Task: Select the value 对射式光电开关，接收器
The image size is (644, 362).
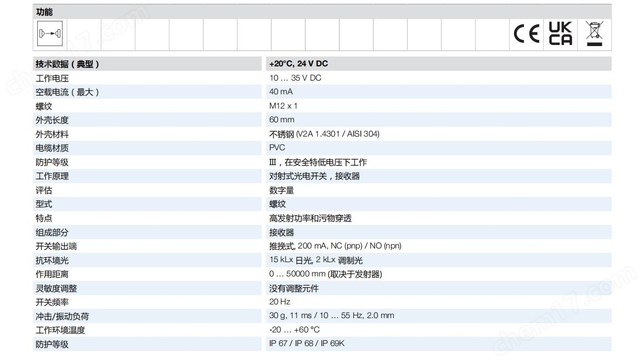Action: tap(315, 176)
